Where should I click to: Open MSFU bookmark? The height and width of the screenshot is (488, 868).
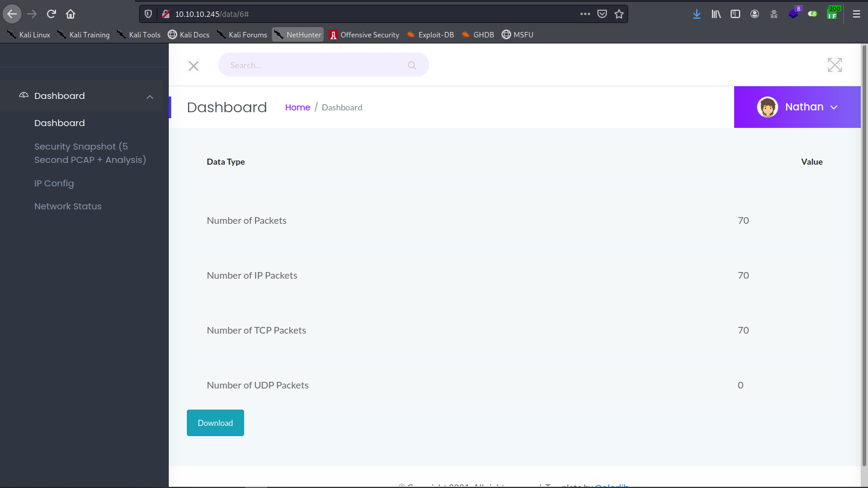pos(517,35)
